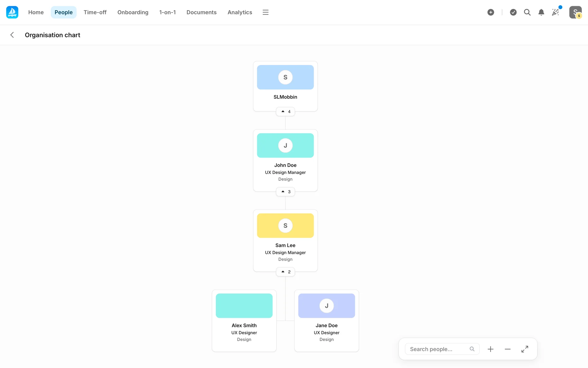Image resolution: width=588 pixels, height=368 pixels.
Task: Switch to the Time-off tab
Action: coord(95,12)
